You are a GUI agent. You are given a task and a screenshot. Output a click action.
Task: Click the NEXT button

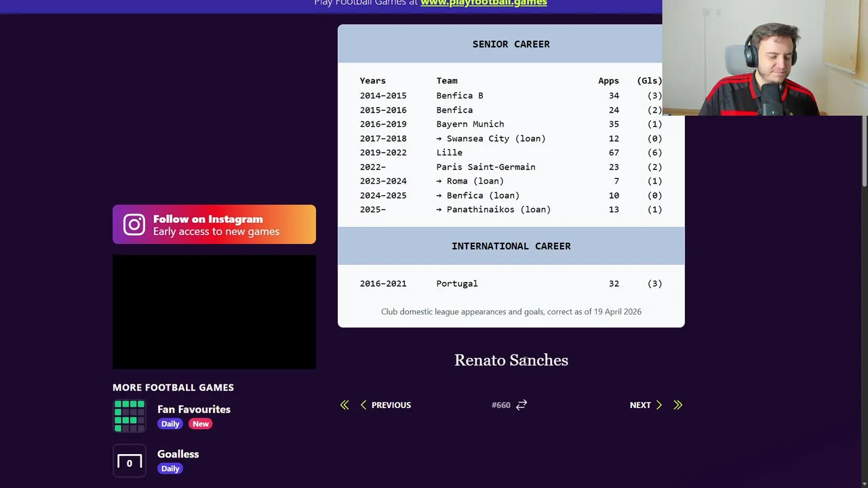(x=646, y=405)
